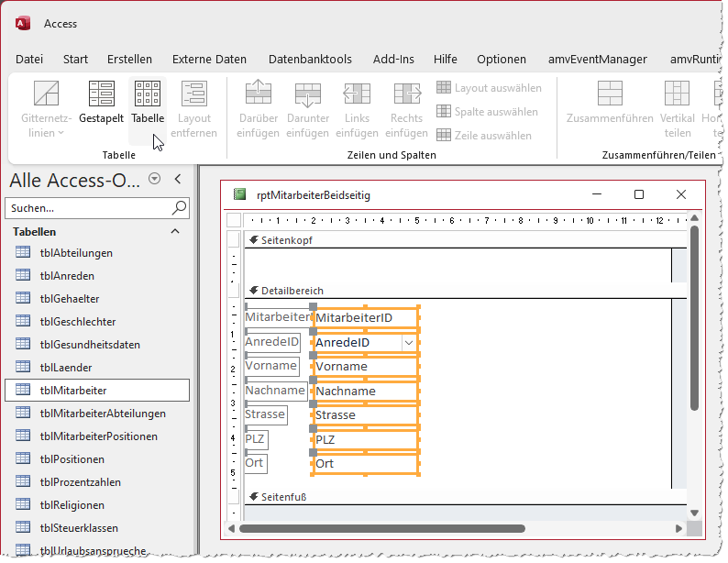The width and height of the screenshot is (728, 563).
Task: Click Spalte auswählen button
Action: [487, 112]
